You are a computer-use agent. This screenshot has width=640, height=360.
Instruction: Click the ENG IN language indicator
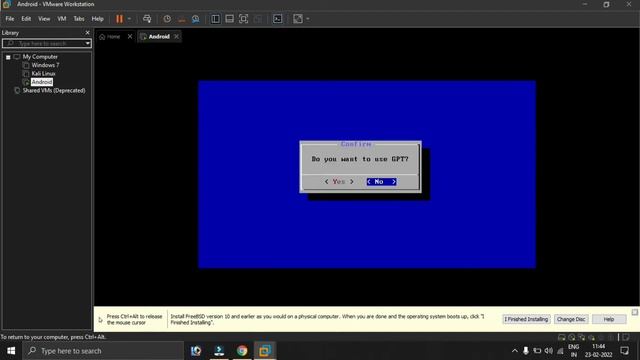[574, 351]
